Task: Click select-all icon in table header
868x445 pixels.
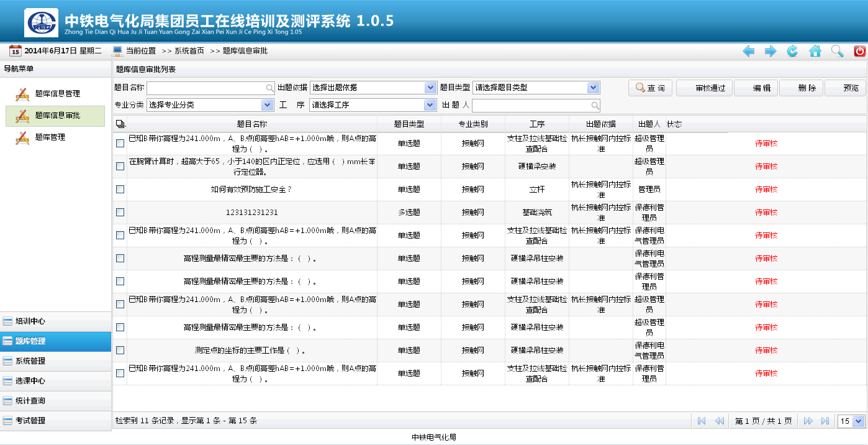Action: [120, 124]
